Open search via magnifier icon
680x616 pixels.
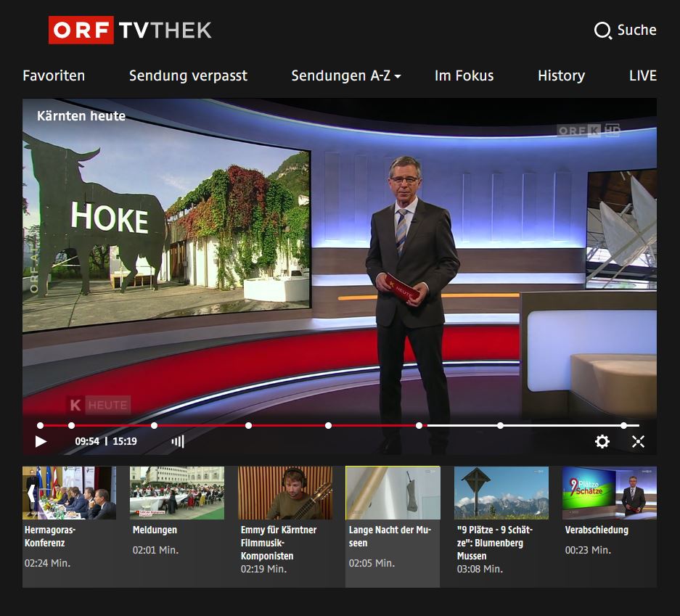602,30
